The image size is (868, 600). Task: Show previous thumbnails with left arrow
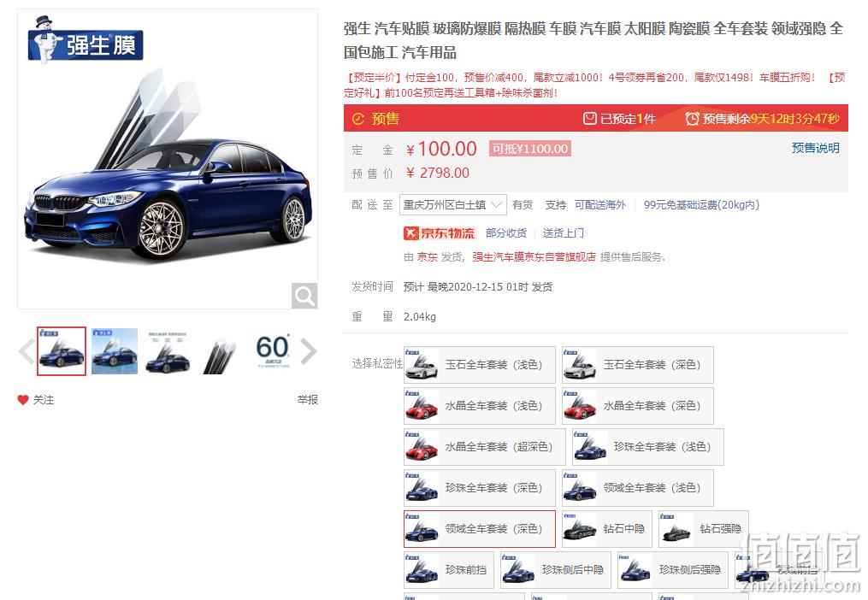(26, 351)
